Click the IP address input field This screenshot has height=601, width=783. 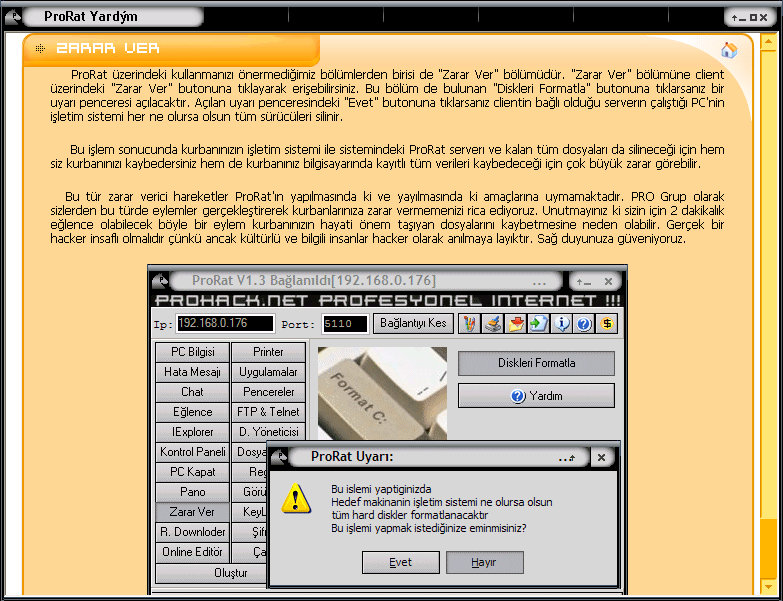(x=225, y=323)
